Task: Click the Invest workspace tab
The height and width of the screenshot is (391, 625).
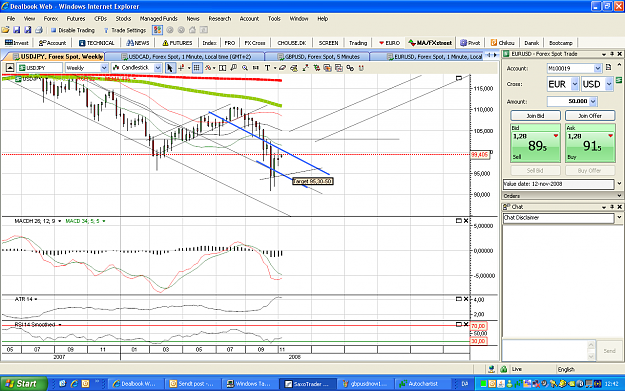Action: (x=16, y=43)
